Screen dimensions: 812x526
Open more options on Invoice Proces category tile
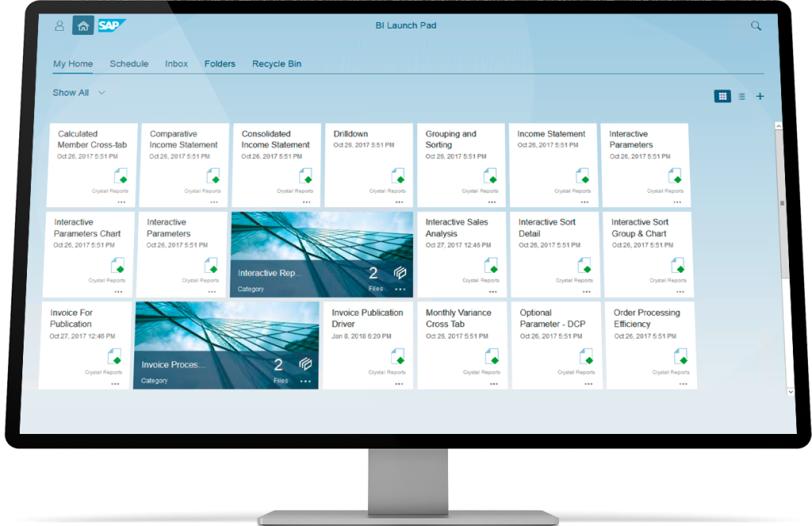pyautogui.click(x=305, y=381)
